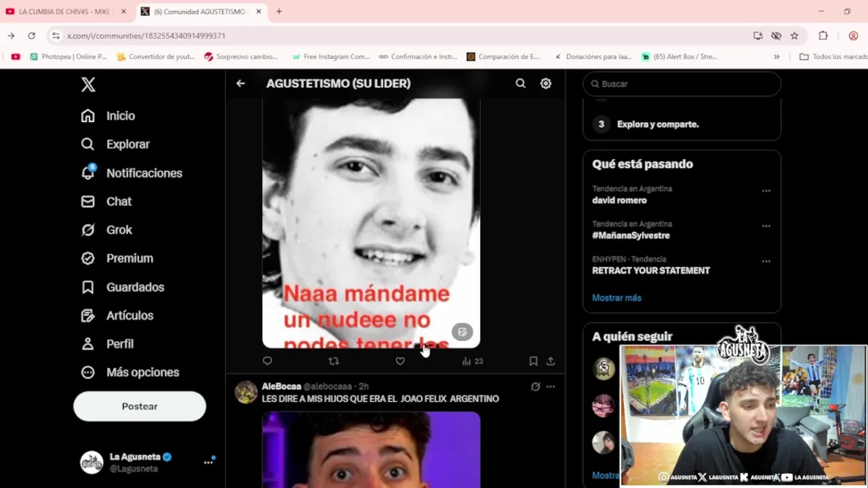Open the black-and-white face photo
Viewport: 868px width, 488px height.
point(371,223)
